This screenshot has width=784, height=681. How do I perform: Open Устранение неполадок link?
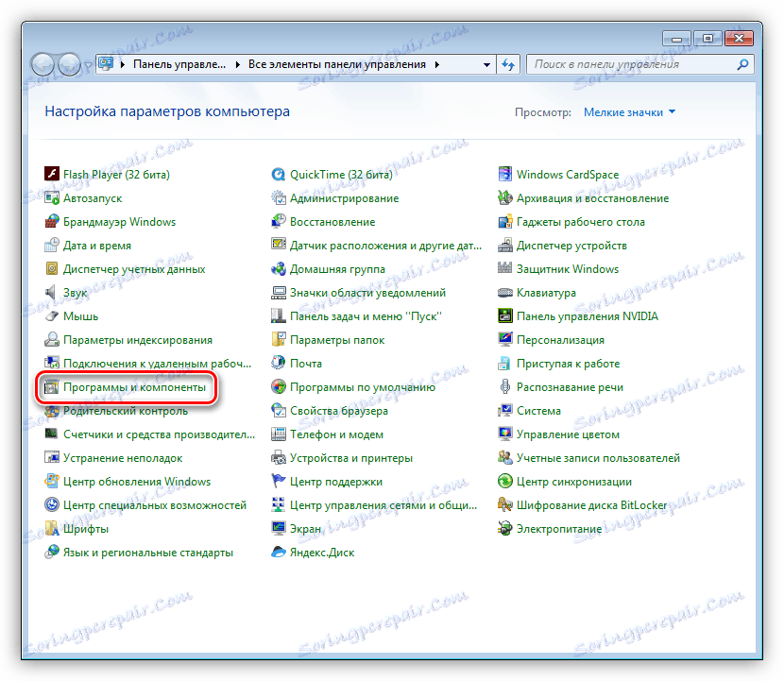pos(123,457)
